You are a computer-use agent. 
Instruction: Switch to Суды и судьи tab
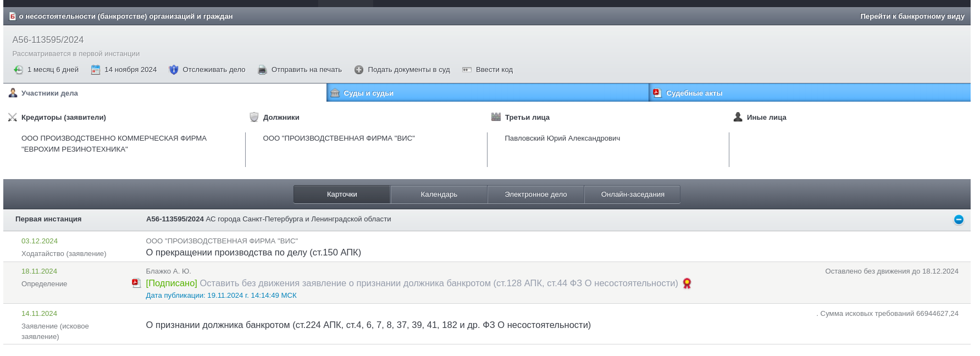point(488,93)
